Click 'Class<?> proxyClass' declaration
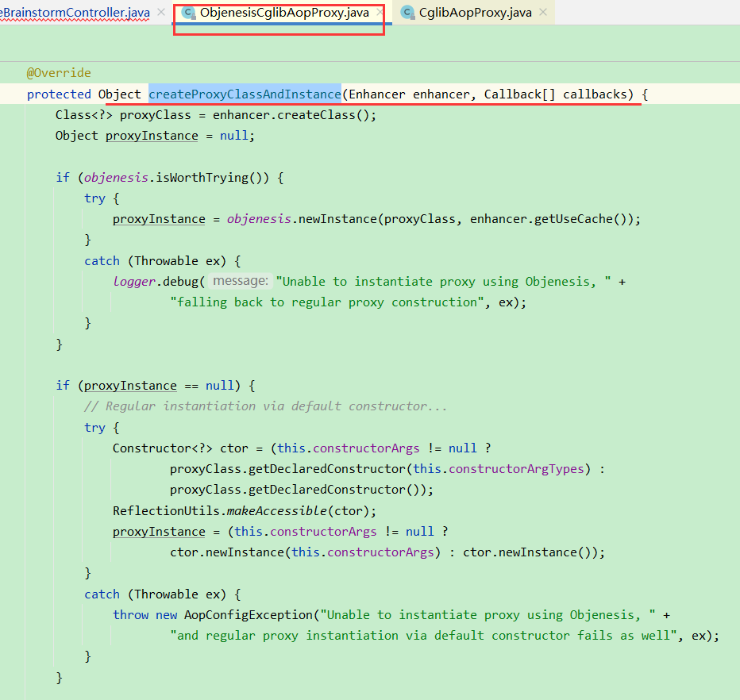 point(123,115)
